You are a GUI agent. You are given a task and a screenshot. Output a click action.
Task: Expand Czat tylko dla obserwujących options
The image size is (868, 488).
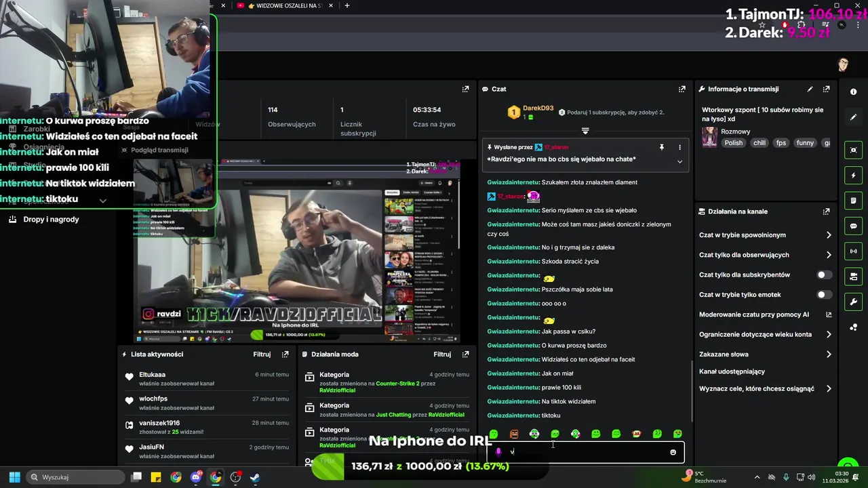pos(829,255)
